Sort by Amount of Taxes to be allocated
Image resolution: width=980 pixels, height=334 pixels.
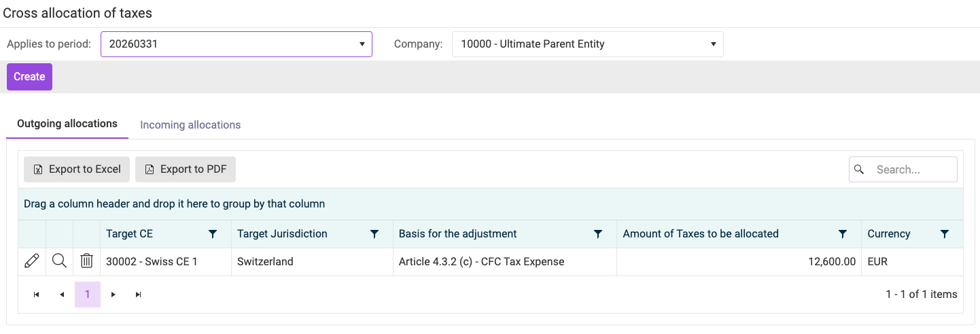[x=701, y=234]
